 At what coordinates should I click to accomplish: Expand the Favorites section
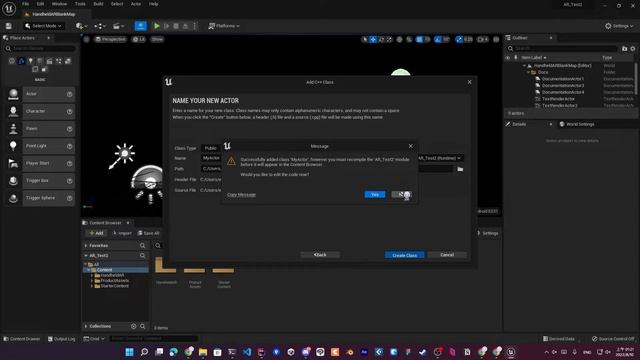coord(86,246)
